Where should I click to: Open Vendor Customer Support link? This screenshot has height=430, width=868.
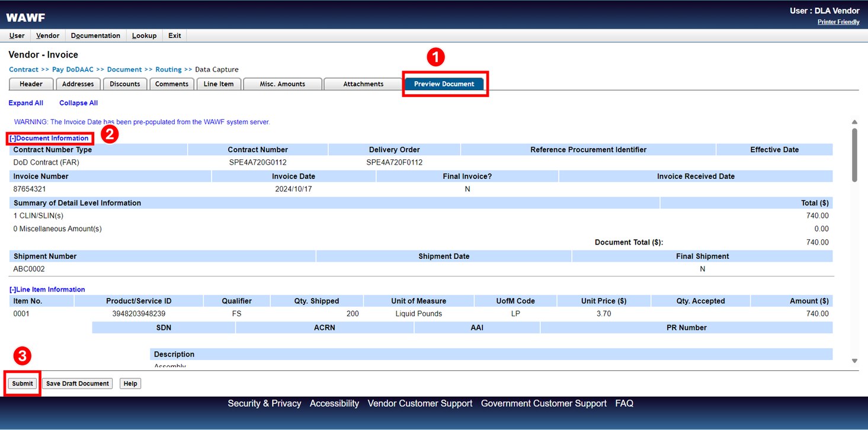click(420, 403)
